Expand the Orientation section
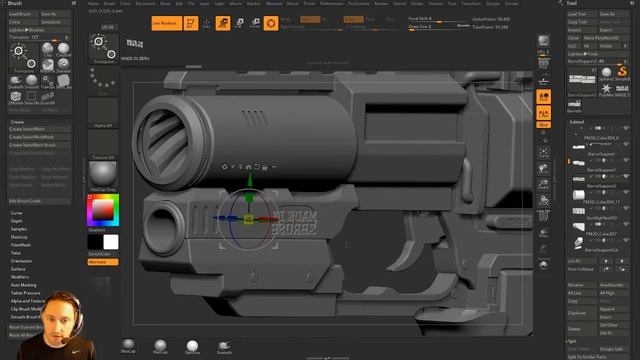Screen dimensions: 640x360 pos(21,261)
